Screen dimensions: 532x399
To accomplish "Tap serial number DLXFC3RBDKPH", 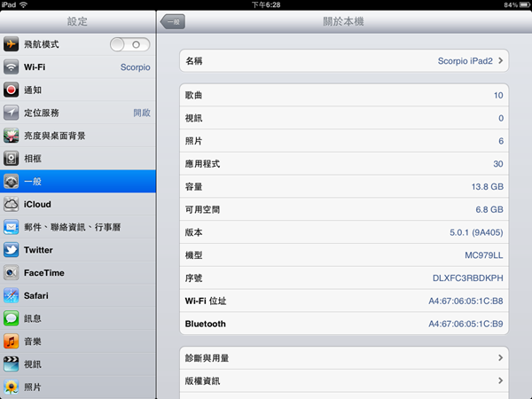I will pyautogui.click(x=468, y=278).
